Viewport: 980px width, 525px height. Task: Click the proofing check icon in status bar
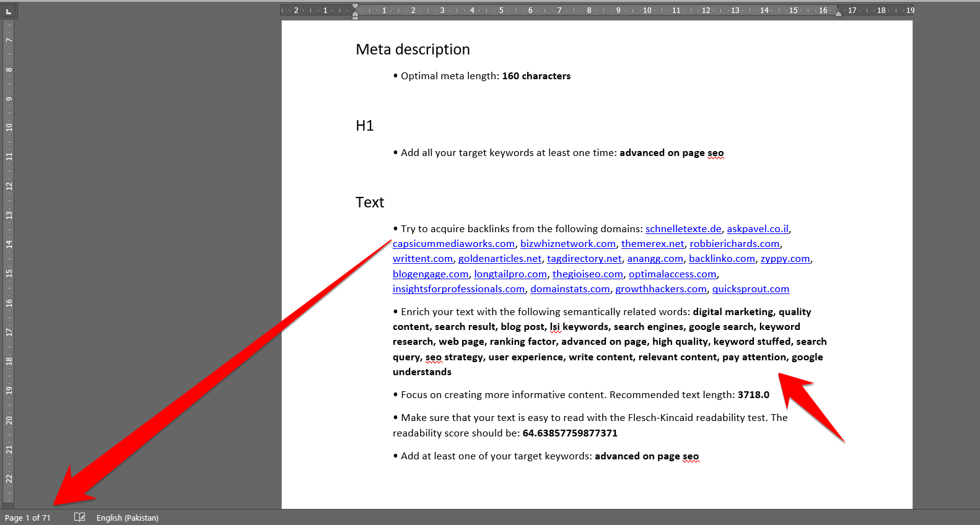(79, 517)
